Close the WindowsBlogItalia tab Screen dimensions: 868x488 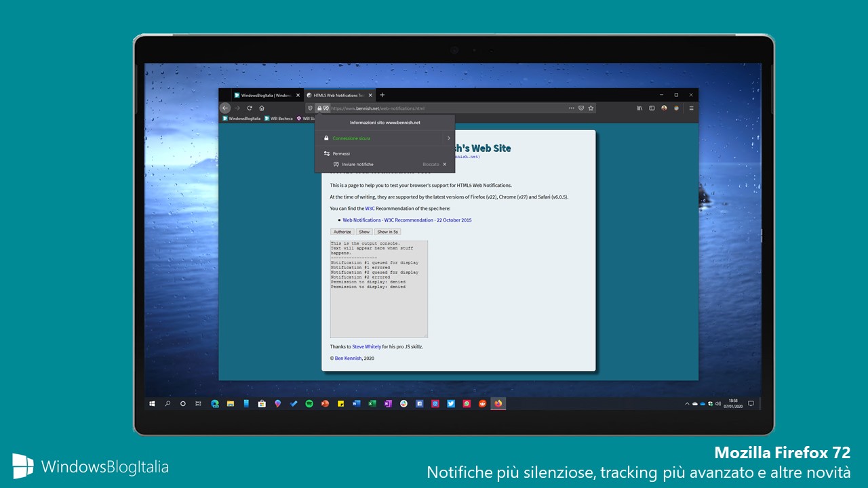[298, 95]
